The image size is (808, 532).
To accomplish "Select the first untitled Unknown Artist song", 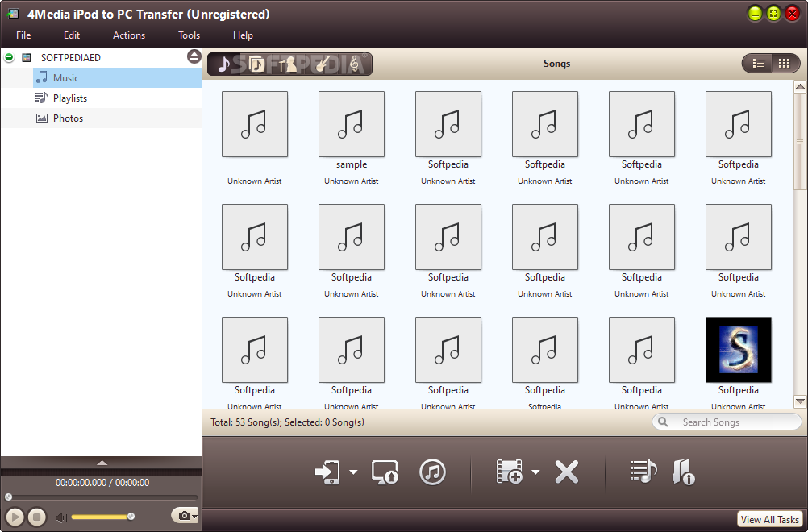I will [255, 124].
